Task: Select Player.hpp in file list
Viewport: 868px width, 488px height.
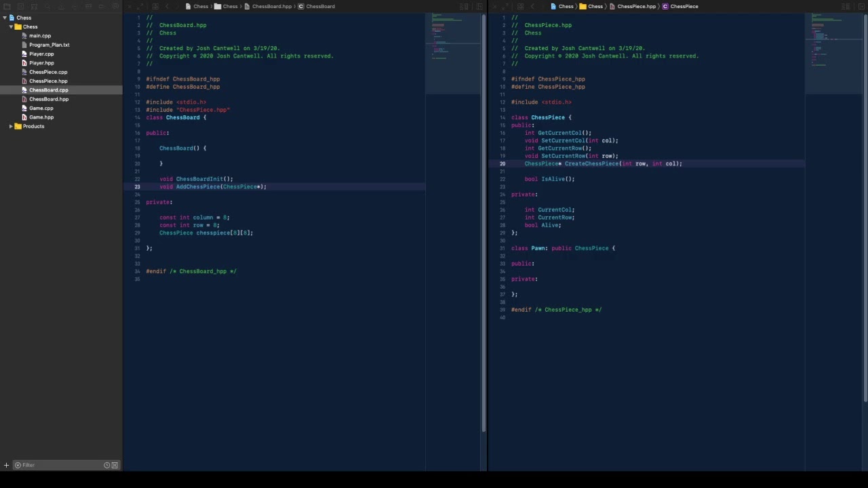Action: click(x=41, y=63)
